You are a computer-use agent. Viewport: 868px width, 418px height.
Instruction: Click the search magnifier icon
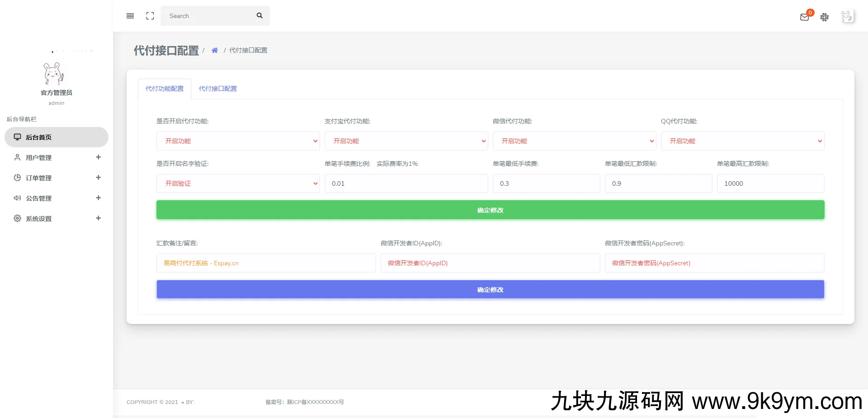(x=259, y=16)
